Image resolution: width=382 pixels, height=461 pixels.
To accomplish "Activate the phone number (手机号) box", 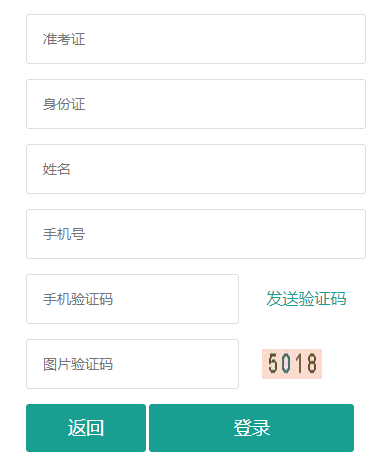I will click(x=196, y=234).
